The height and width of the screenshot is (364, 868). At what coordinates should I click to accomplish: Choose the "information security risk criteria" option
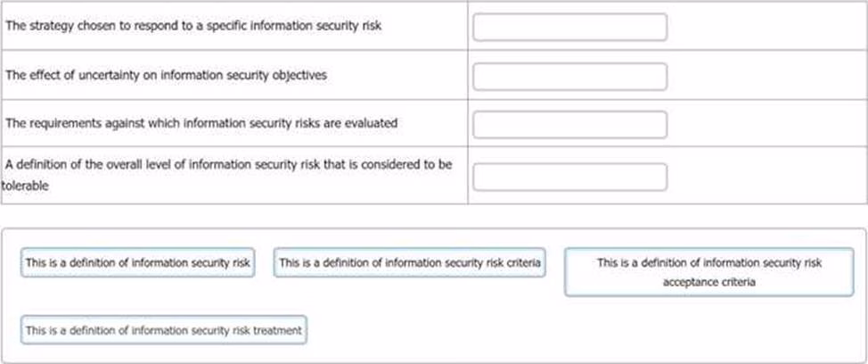point(409,263)
